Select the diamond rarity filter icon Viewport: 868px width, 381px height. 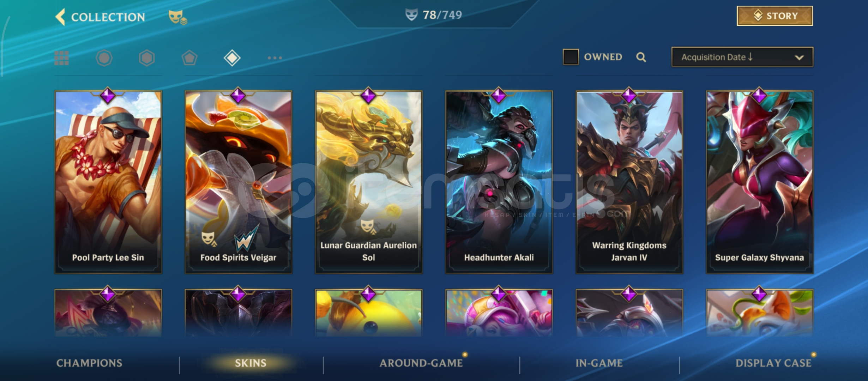point(232,58)
